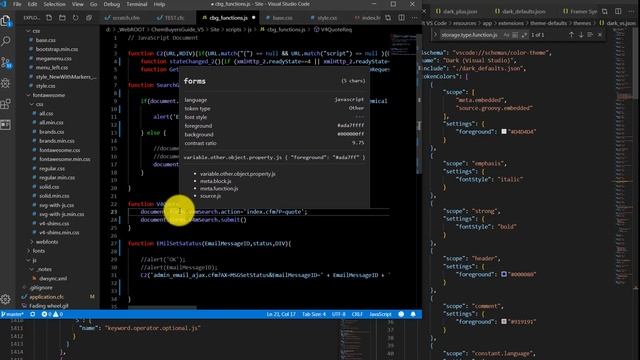Toggle Match Whole Word in find widget
640x360 pixels.
(515, 35)
